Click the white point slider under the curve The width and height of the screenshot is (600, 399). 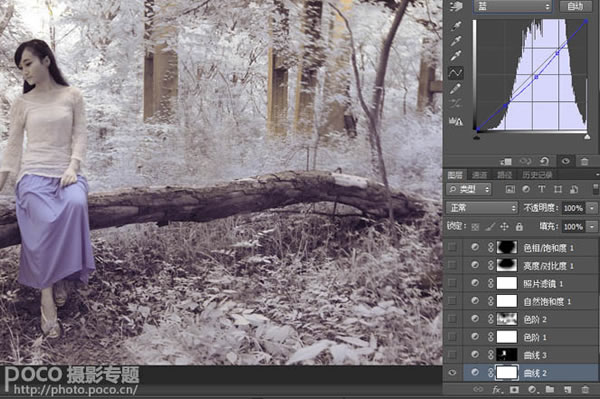[587, 137]
